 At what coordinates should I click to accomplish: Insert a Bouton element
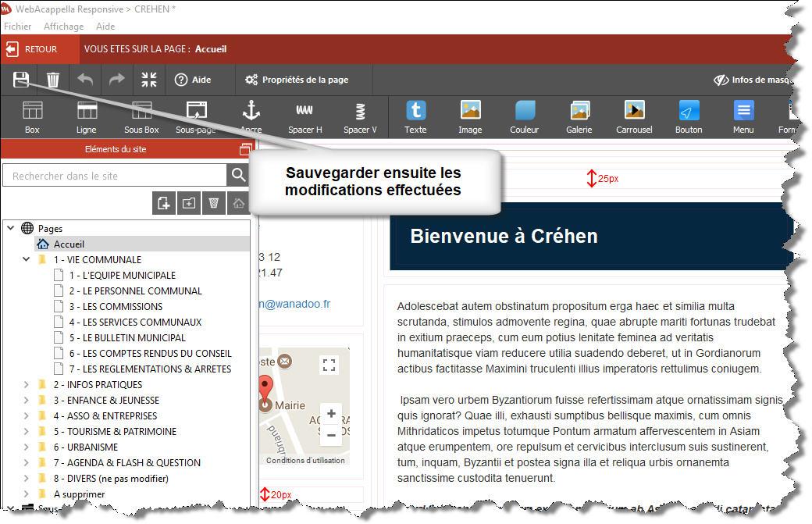pyautogui.click(x=689, y=116)
